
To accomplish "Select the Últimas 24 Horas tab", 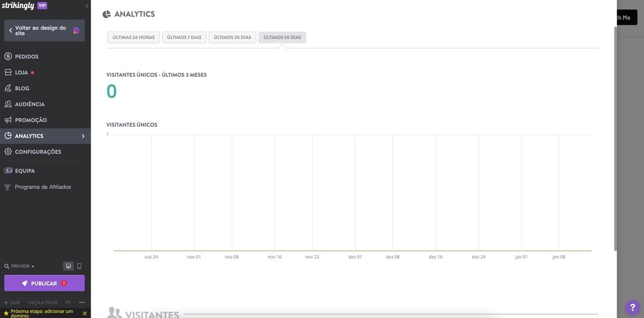I will (x=134, y=38).
